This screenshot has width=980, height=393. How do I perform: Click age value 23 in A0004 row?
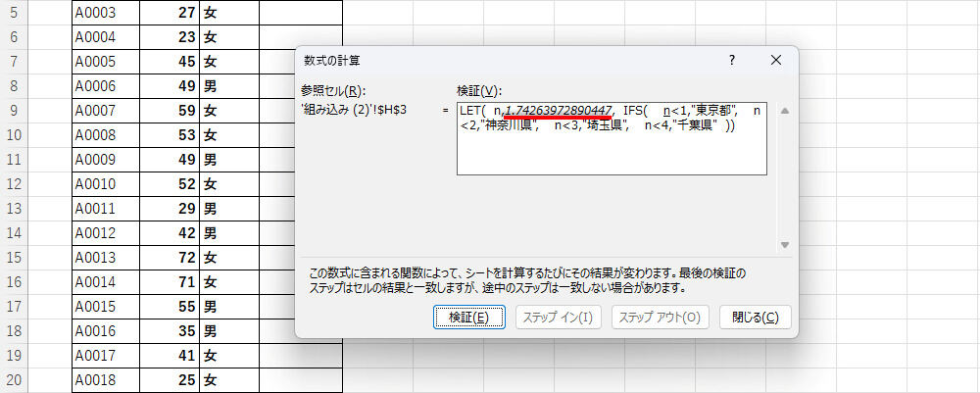pyautogui.click(x=170, y=37)
